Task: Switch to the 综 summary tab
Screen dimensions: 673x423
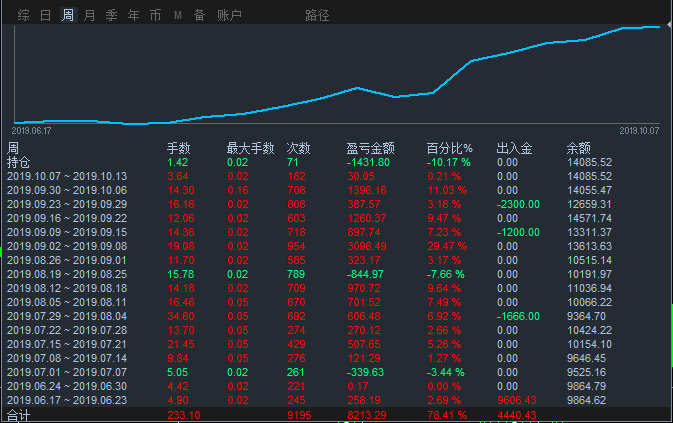Action: pyautogui.click(x=24, y=15)
